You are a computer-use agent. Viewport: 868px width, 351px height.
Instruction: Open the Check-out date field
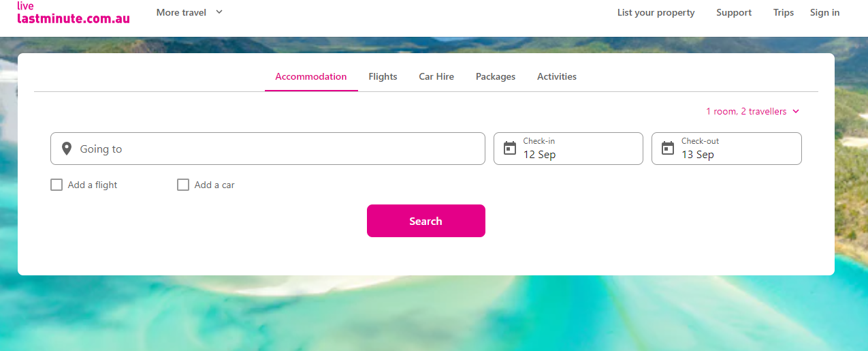(x=726, y=149)
